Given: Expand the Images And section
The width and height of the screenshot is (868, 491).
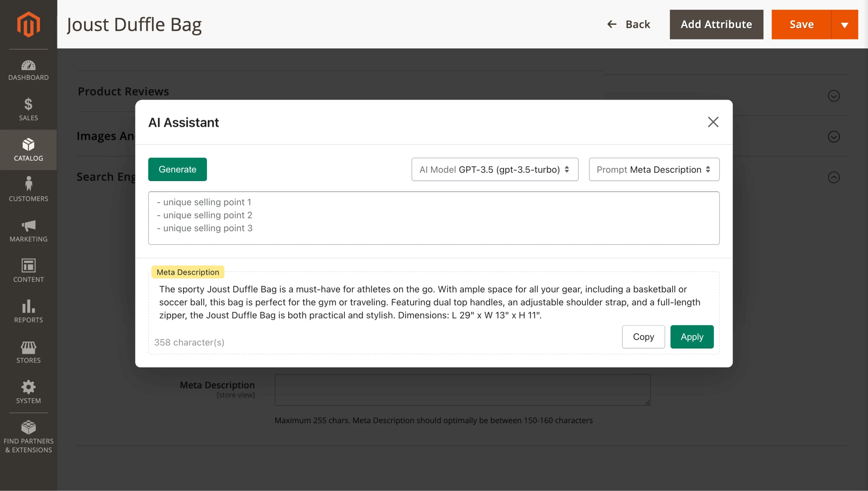Looking at the screenshot, I should (x=833, y=137).
